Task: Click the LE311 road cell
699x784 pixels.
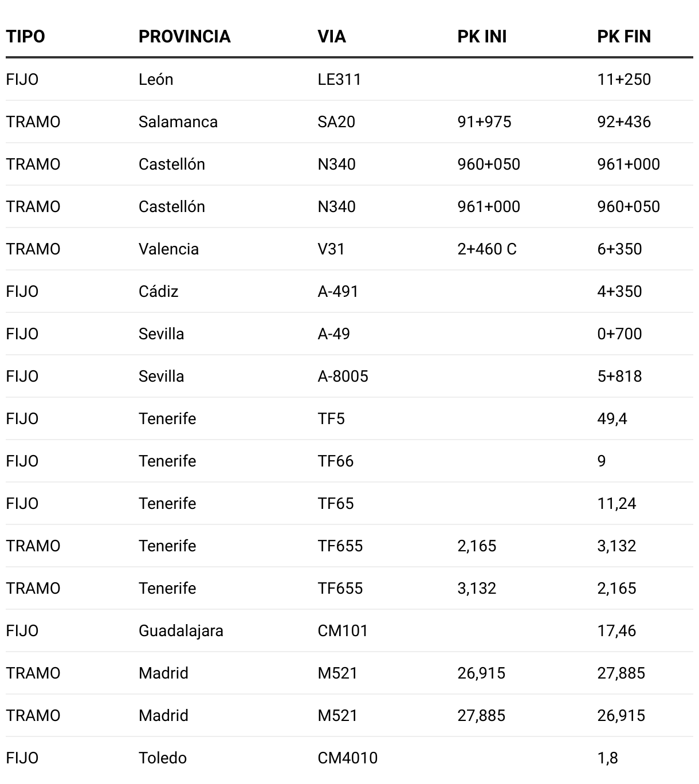Action: pos(339,79)
